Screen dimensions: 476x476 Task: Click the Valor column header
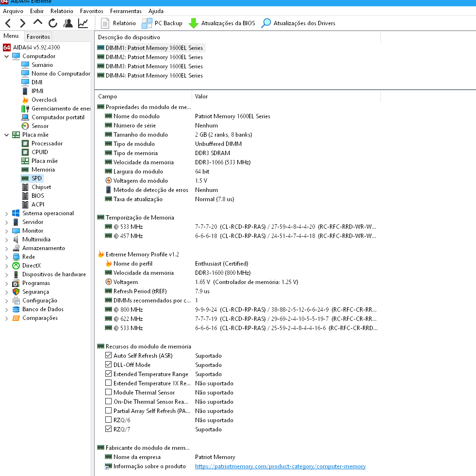pos(286,96)
